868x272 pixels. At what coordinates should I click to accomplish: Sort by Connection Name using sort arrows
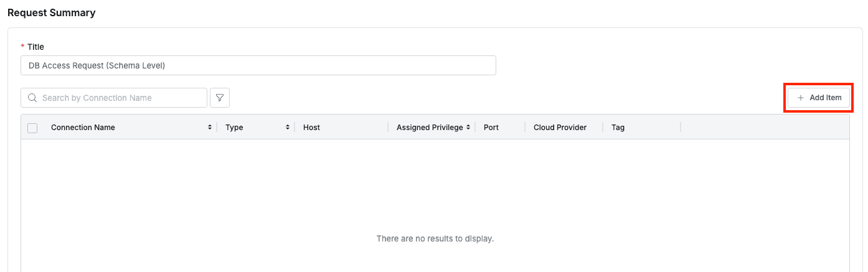(x=210, y=127)
